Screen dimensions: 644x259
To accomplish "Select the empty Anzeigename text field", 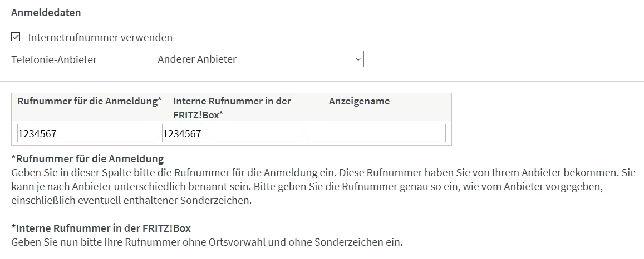I will (x=376, y=133).
